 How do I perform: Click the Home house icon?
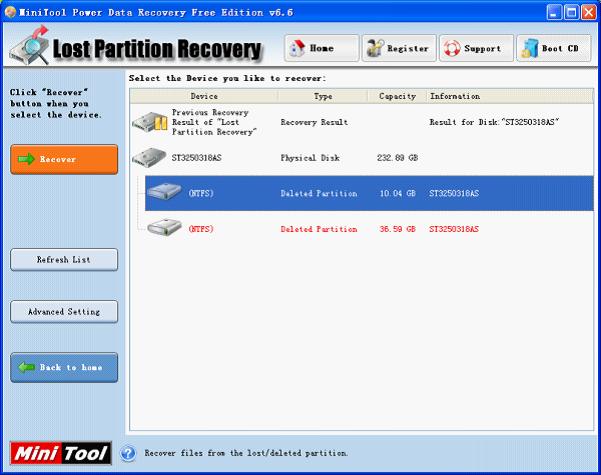(297, 48)
